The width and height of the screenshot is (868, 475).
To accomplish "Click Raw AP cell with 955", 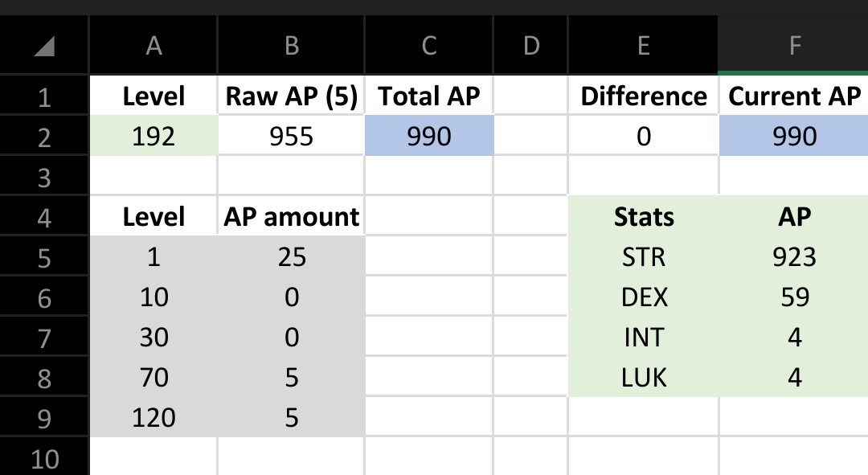I will [x=291, y=137].
